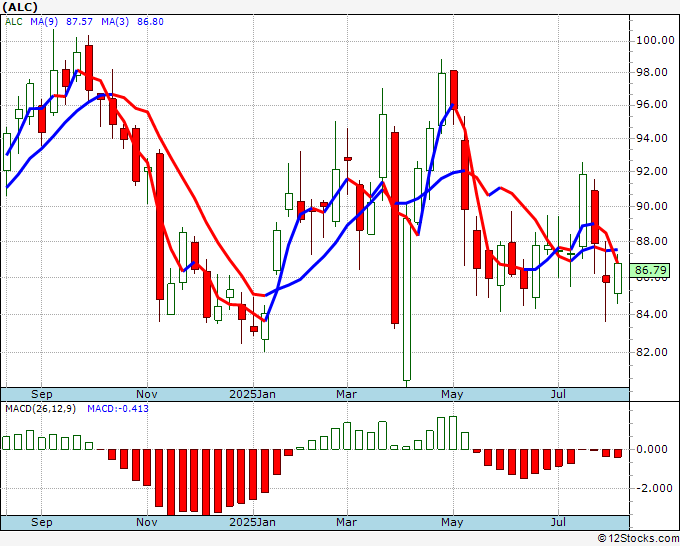The width and height of the screenshot is (680, 546).
Task: Select May on the price chart date axis
Action: (452, 395)
